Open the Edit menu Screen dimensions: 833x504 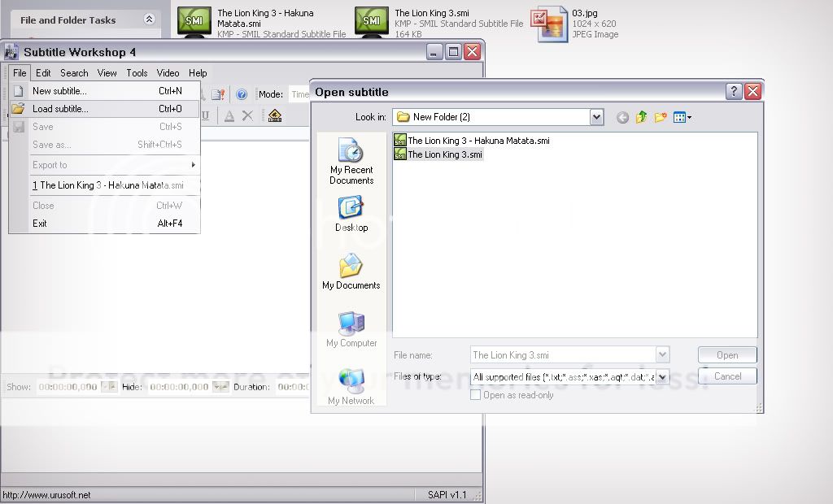[x=43, y=73]
